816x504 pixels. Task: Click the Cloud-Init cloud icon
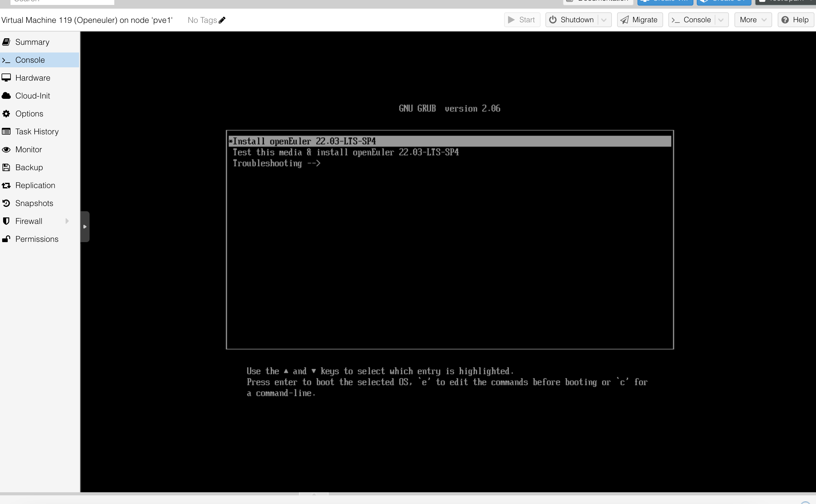pos(6,96)
